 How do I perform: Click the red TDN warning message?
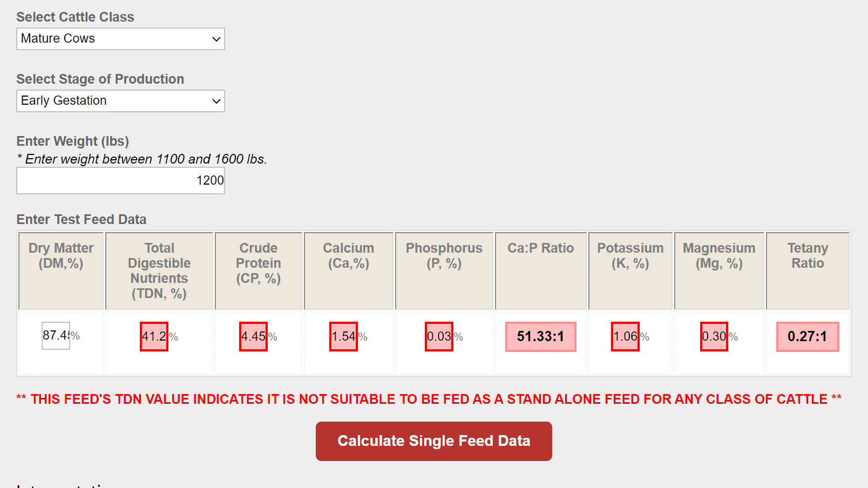tap(429, 399)
